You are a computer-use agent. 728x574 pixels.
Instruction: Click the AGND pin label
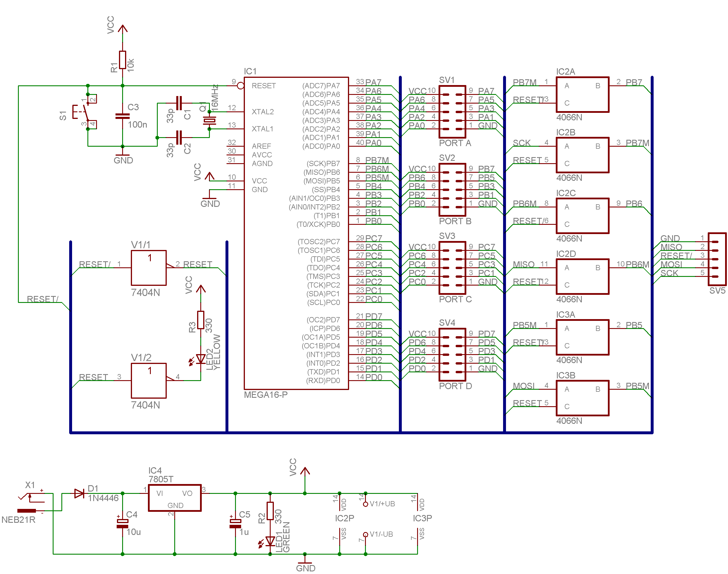[x=262, y=164]
